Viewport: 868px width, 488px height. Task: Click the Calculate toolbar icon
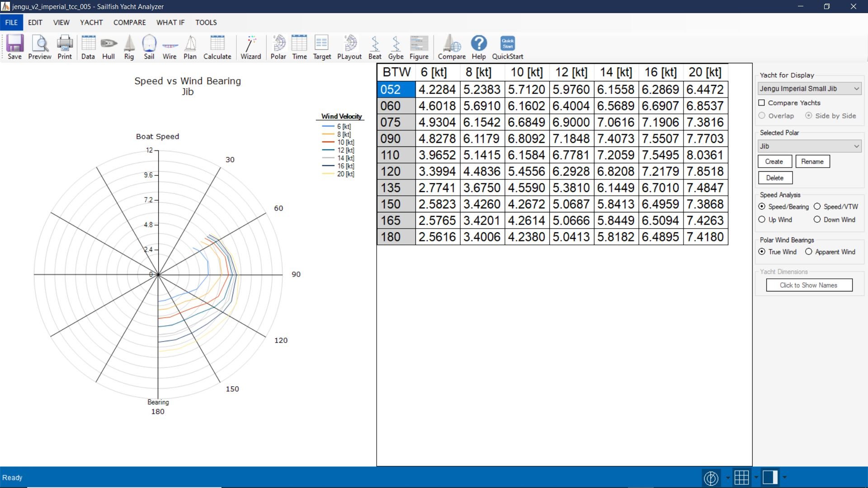pyautogui.click(x=217, y=47)
